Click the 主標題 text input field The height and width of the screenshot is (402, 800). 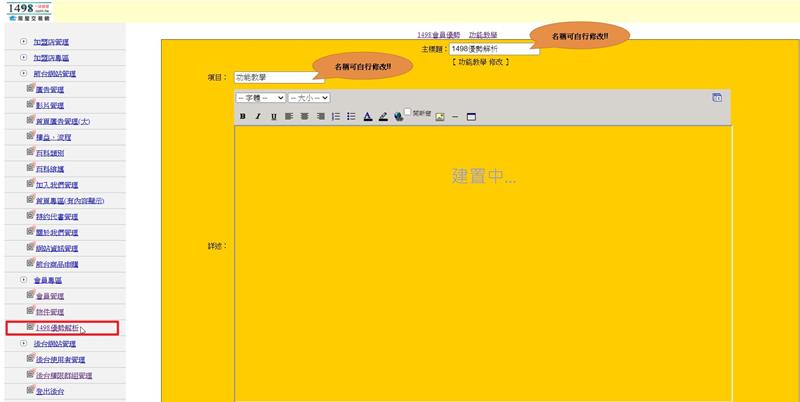492,48
